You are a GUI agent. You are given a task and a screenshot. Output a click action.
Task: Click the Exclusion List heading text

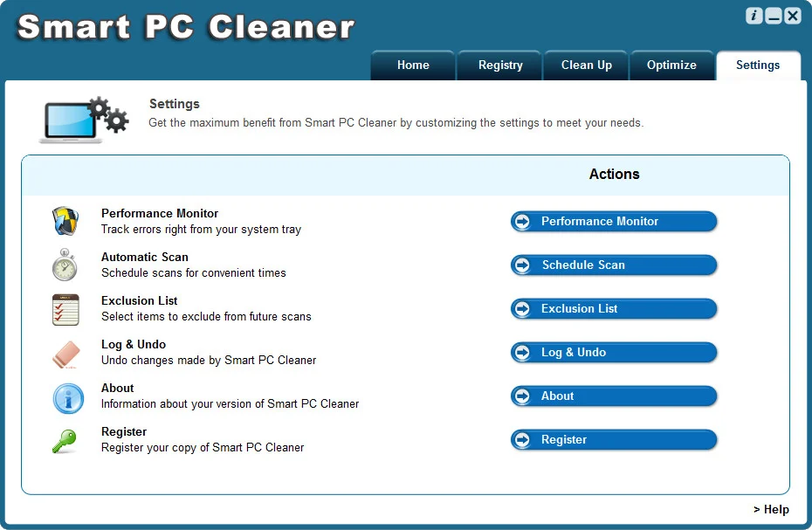click(140, 300)
